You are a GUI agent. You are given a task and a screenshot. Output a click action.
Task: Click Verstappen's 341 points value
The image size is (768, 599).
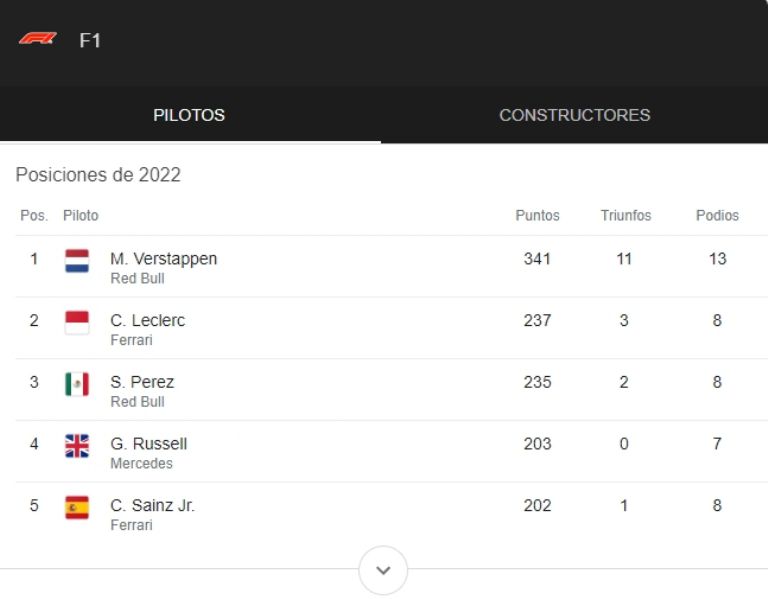(537, 259)
